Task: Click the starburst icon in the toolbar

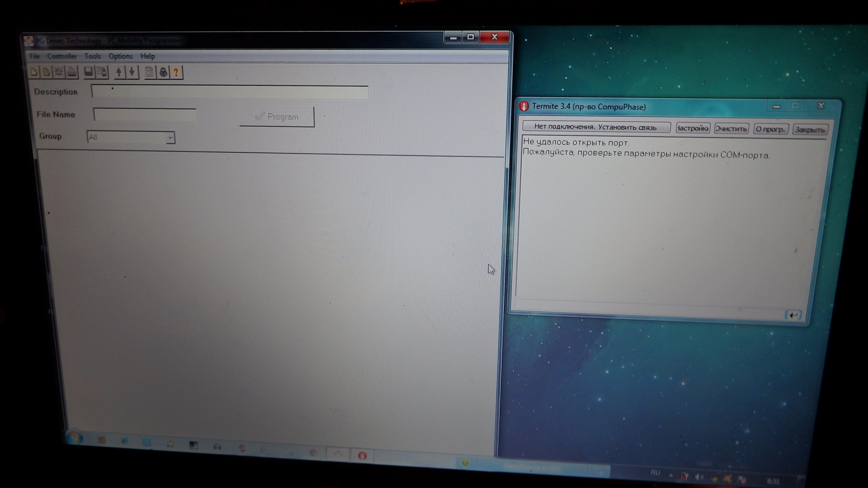Action: (59, 72)
